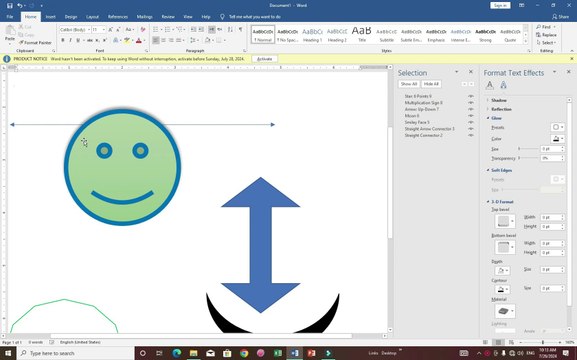577x360 pixels.
Task: Switch to the Review tab
Action: pyautogui.click(x=168, y=17)
